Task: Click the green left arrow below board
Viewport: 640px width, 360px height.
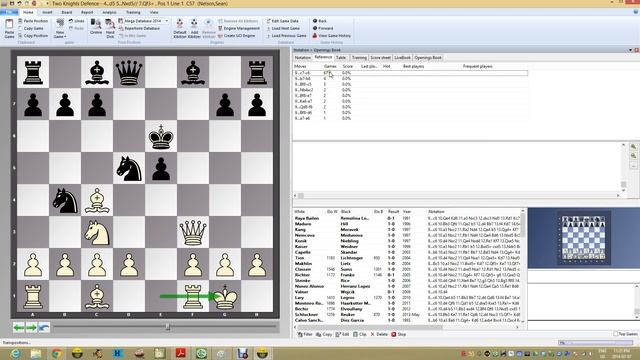Action: 18,327
